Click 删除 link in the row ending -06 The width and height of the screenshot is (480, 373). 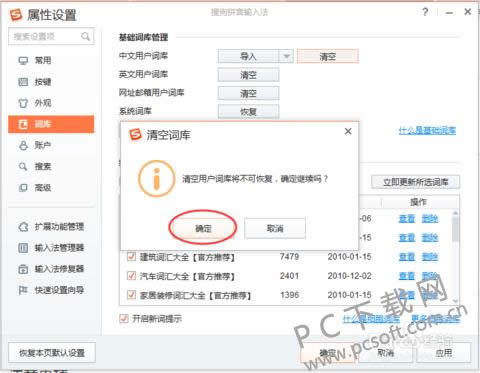[x=430, y=219]
